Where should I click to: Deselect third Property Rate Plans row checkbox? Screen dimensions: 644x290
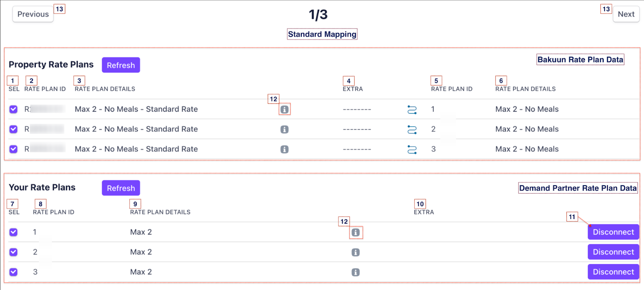13,149
